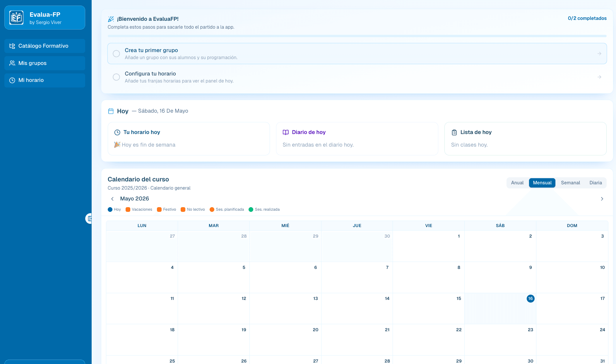Click the arrow icon on Crea tu primer grupo
This screenshot has width=616, height=364.
[x=599, y=54]
